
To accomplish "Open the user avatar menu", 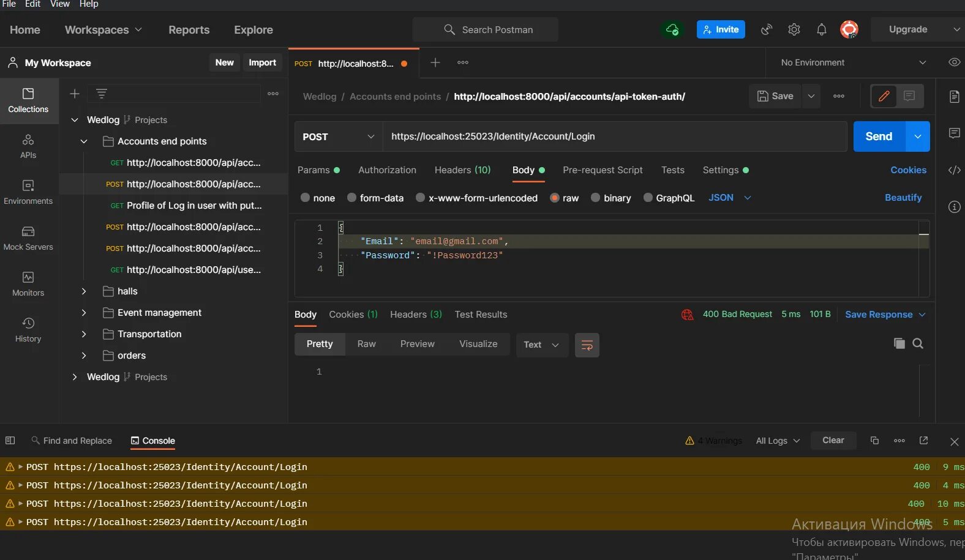I will click(849, 29).
